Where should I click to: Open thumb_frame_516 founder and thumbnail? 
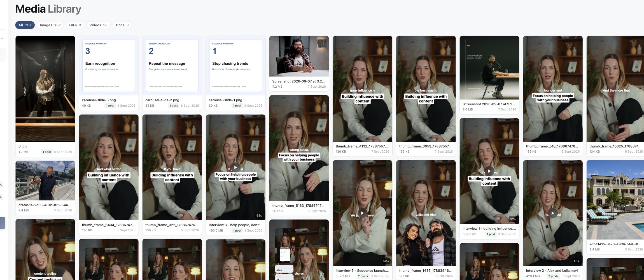[553, 88]
